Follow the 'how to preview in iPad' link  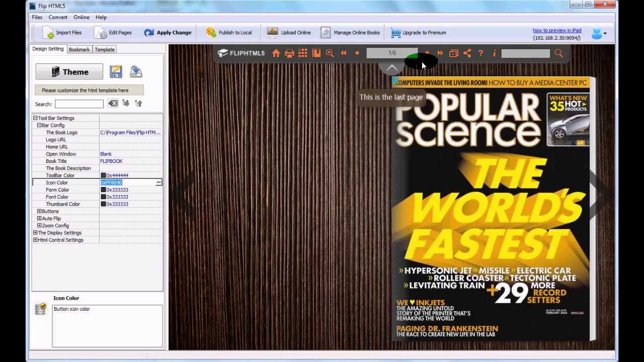point(557,30)
